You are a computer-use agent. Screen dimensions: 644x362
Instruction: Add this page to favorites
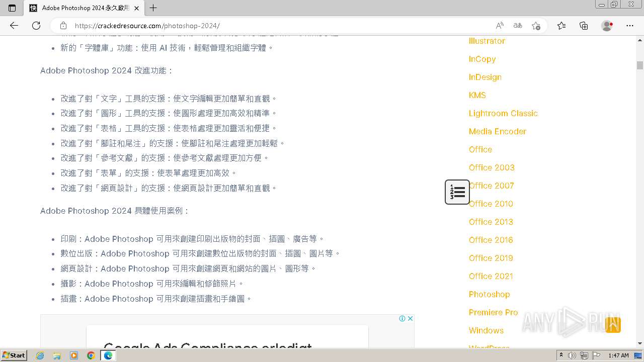[x=536, y=26]
